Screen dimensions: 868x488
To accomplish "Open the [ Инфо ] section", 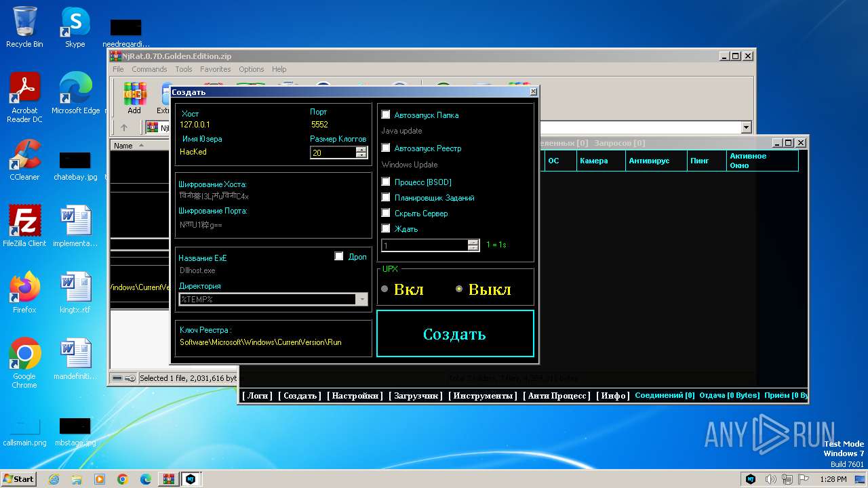I will tap(613, 396).
